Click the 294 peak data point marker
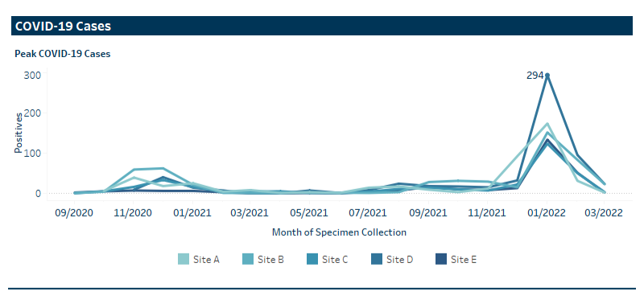 547,75
